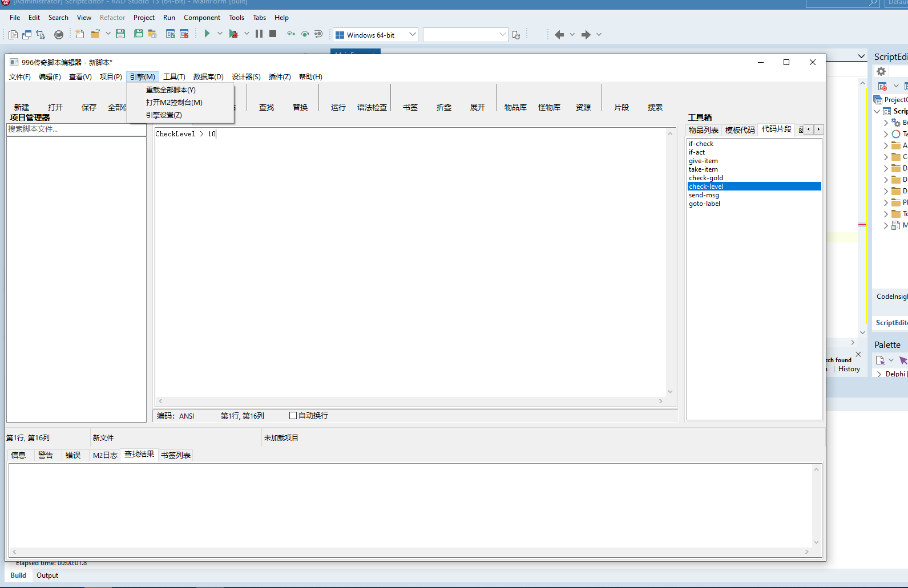
Task: Click the Stop square icon in toolbar
Action: pyautogui.click(x=273, y=34)
